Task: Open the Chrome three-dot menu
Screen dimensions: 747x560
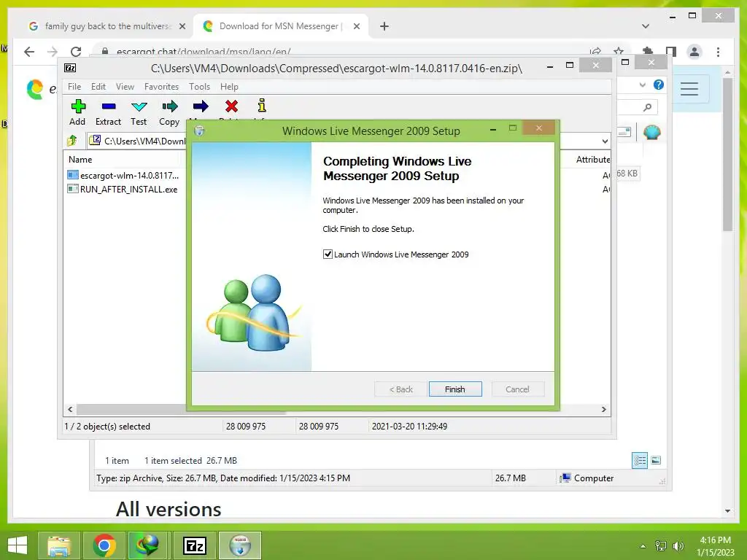Action: [x=718, y=52]
